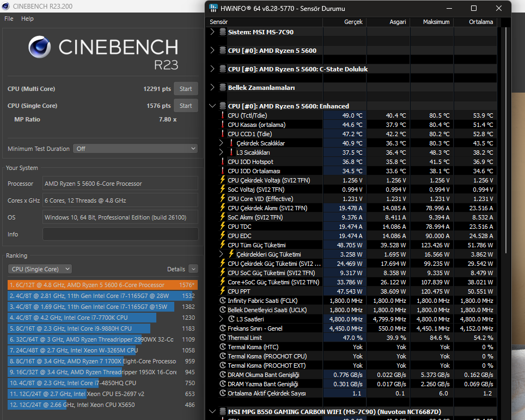Click the lightning icon beside CPU PPT
The height and width of the screenshot is (420, 525).
point(223,291)
